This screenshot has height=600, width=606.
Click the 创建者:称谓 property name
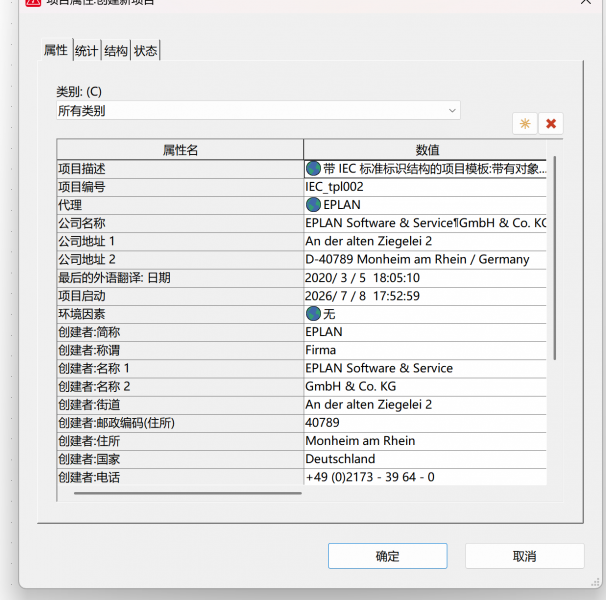[180, 350]
